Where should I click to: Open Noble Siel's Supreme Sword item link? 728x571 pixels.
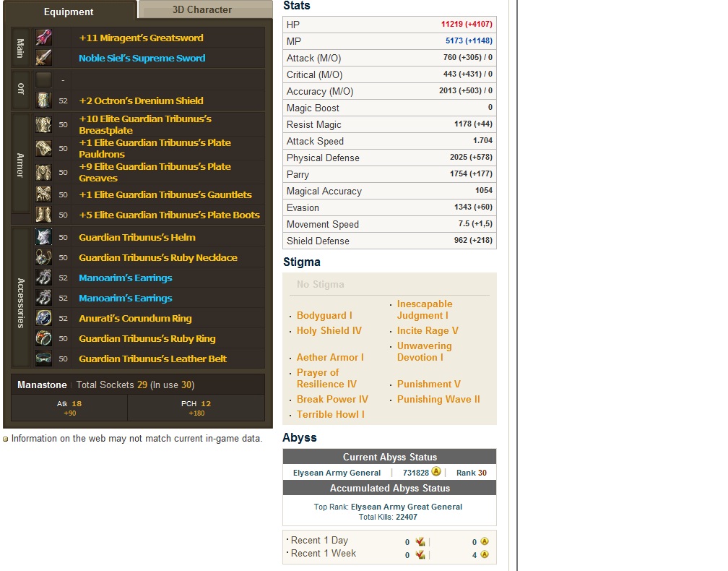click(142, 58)
